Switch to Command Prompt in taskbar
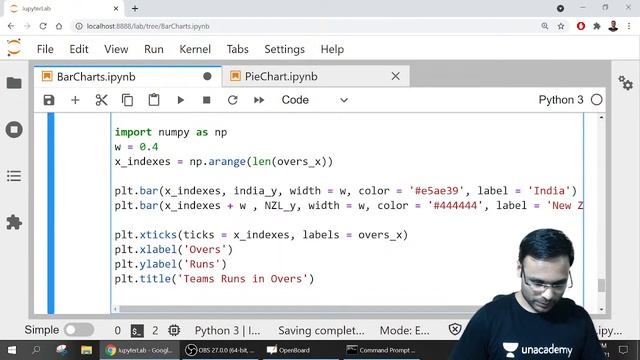 [x=381, y=350]
